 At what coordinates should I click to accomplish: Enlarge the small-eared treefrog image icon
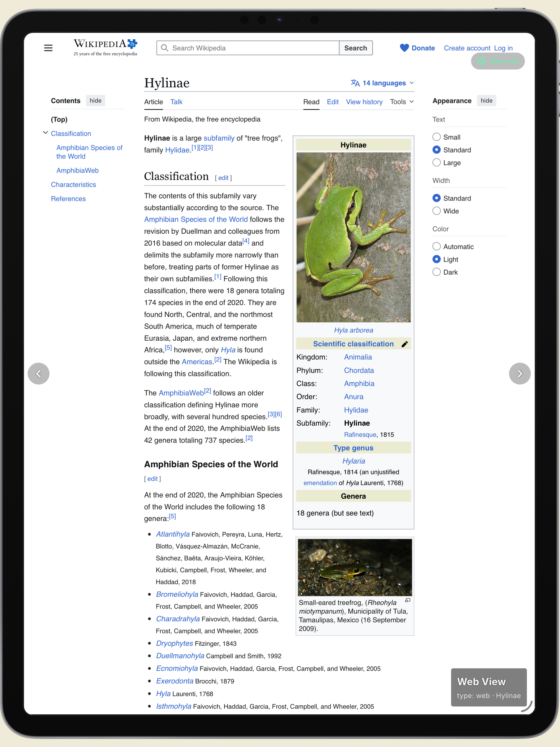[408, 600]
